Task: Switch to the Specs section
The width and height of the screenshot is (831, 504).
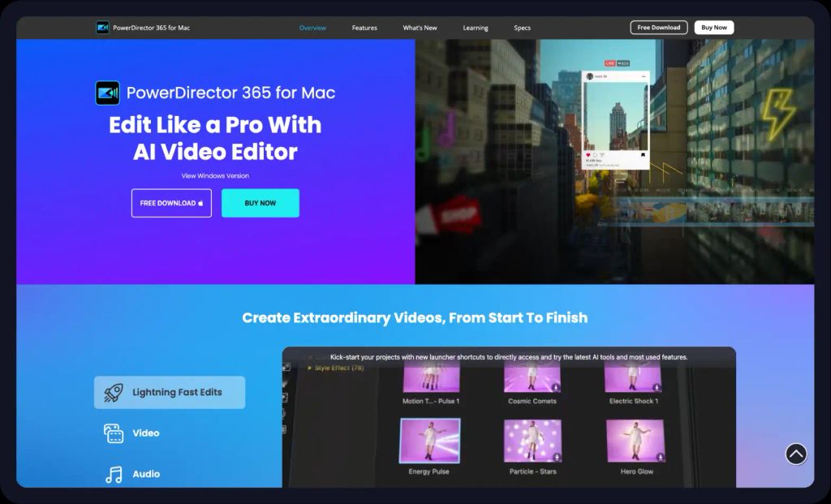Action: [x=522, y=27]
